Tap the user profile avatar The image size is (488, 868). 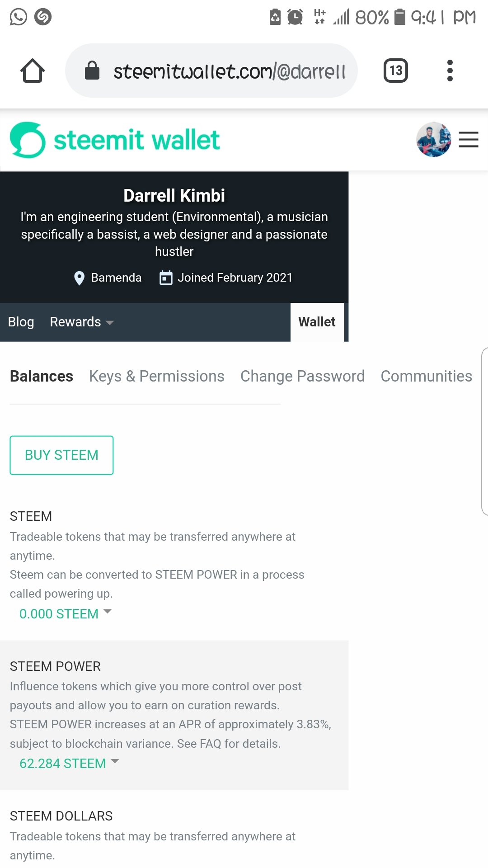point(433,139)
